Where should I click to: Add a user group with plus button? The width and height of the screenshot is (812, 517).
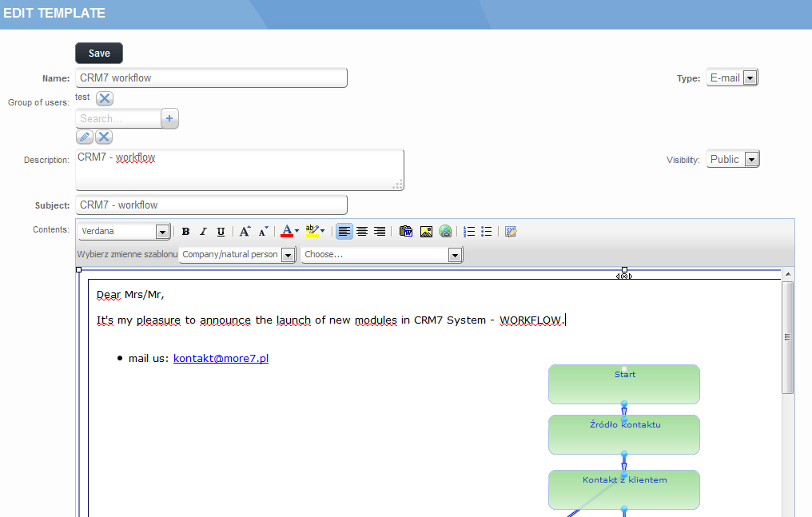pyautogui.click(x=169, y=118)
